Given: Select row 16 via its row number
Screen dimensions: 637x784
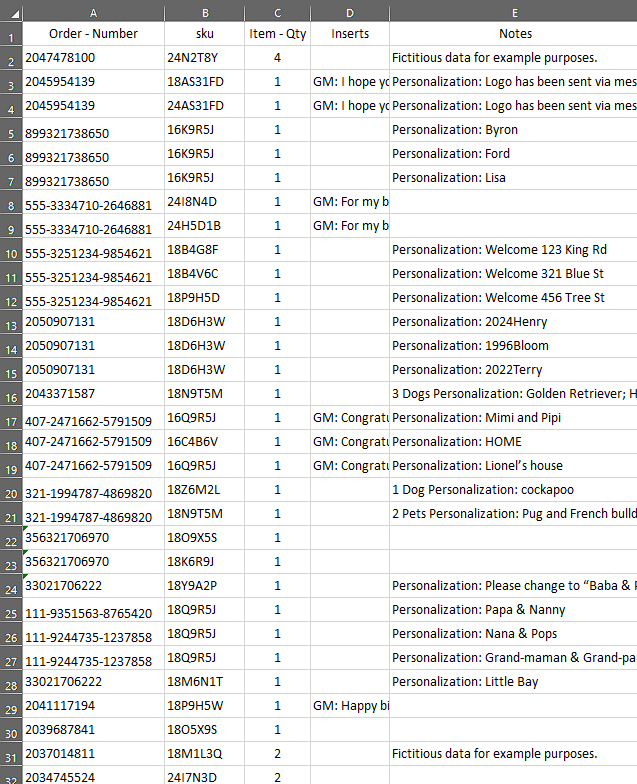Looking at the screenshot, I should pyautogui.click(x=11, y=394).
